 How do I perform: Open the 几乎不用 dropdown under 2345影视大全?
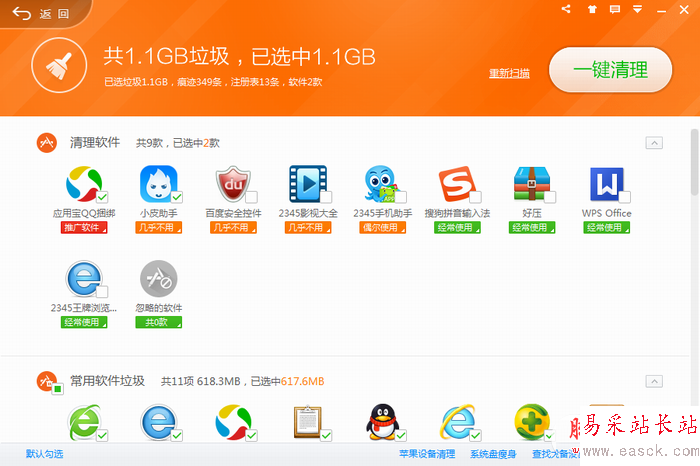click(x=308, y=228)
